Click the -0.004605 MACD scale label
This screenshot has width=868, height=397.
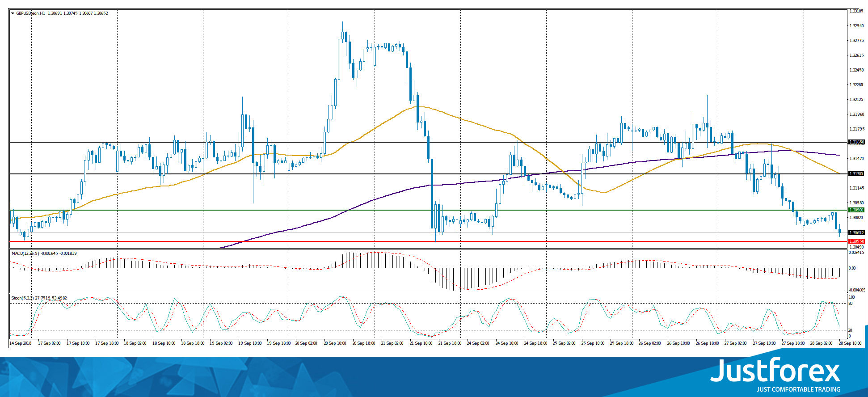click(857, 290)
